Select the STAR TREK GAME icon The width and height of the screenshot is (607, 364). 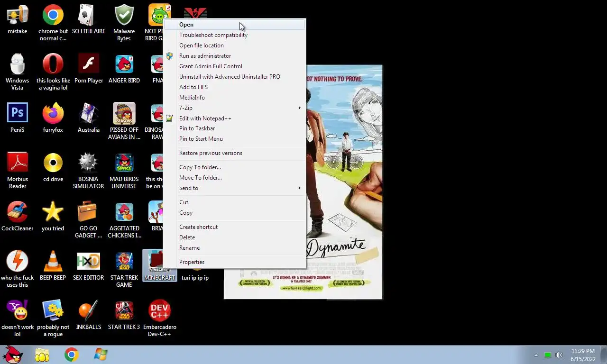coord(124,269)
